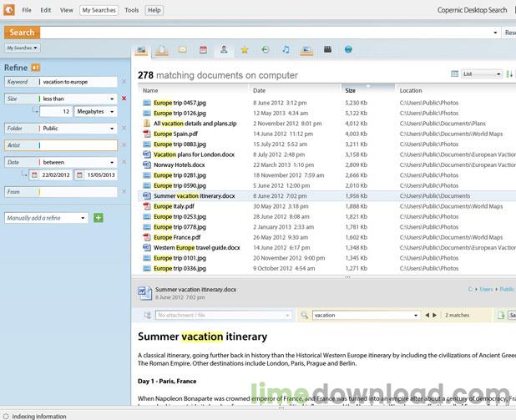516x420 pixels.
Task: Select the Videos filmstrip icon
Action: [327, 50]
